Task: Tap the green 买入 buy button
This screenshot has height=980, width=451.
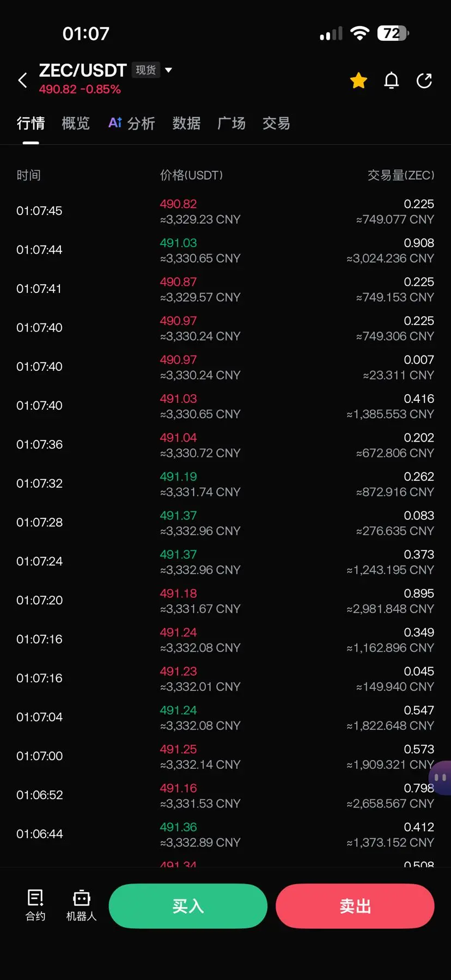Action: click(x=188, y=906)
